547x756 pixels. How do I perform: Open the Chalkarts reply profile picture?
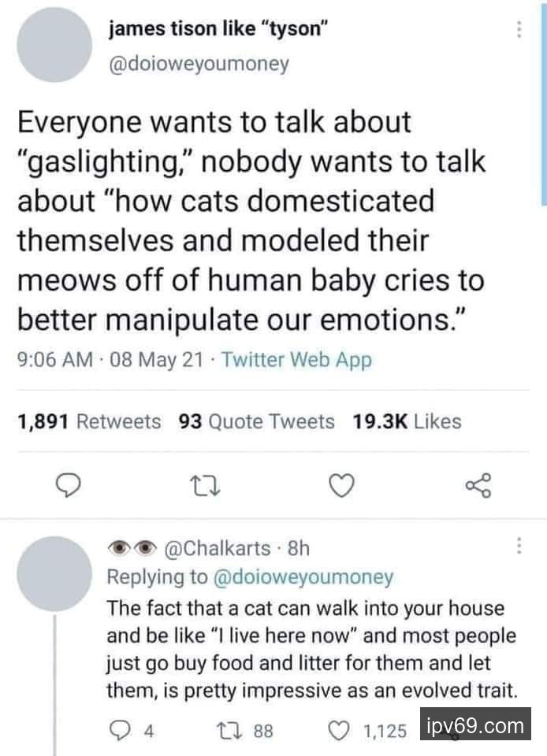[x=54, y=573]
